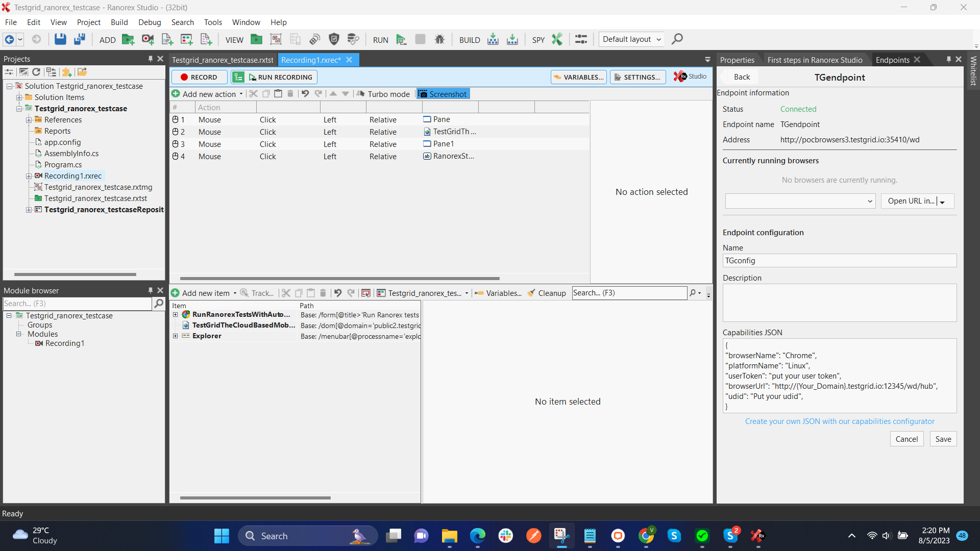Click the Back navigation arrow icon

[9, 39]
